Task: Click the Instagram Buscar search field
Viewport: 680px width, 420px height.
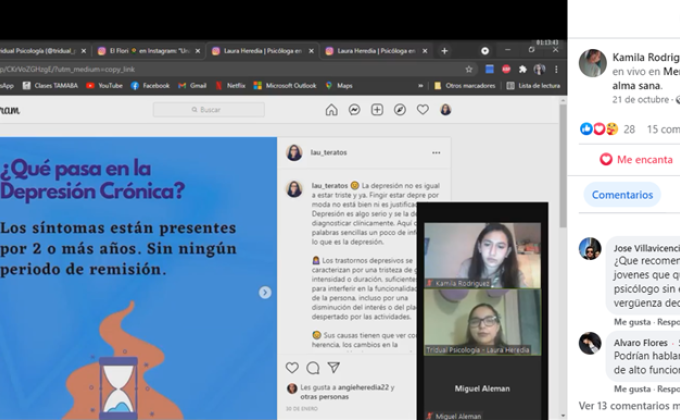Action: tap(209, 110)
